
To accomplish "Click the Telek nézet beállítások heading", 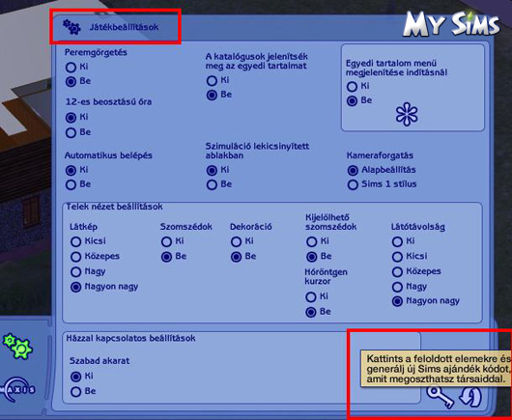I will pyautogui.click(x=114, y=207).
